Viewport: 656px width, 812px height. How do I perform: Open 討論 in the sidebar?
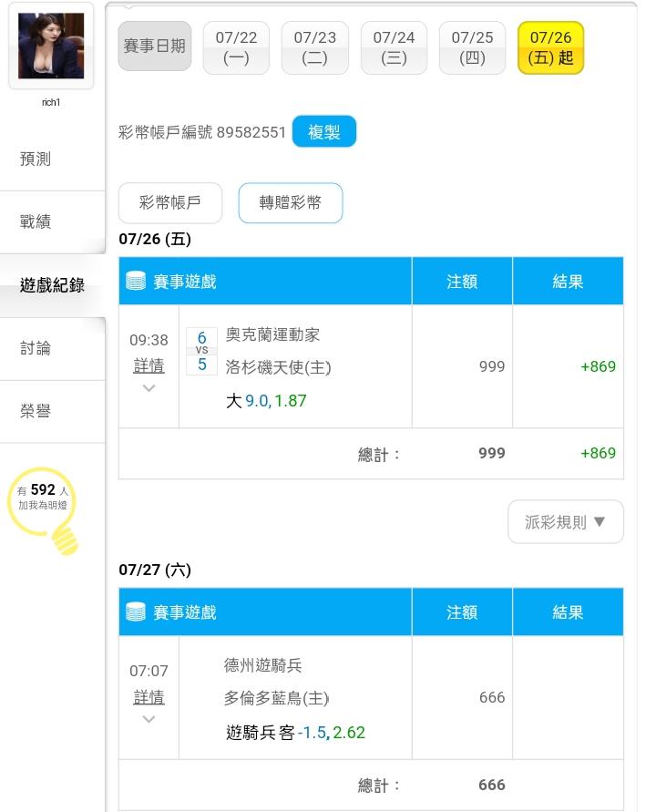[x=36, y=348]
